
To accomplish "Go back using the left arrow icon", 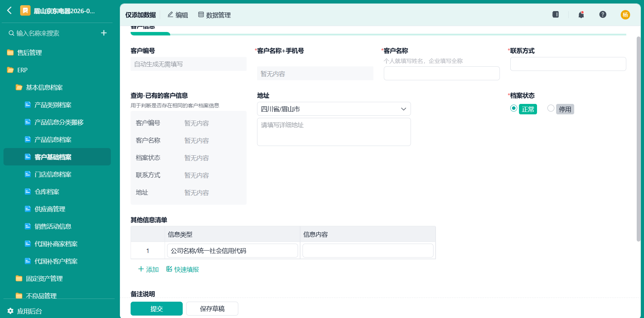I will point(9,10).
